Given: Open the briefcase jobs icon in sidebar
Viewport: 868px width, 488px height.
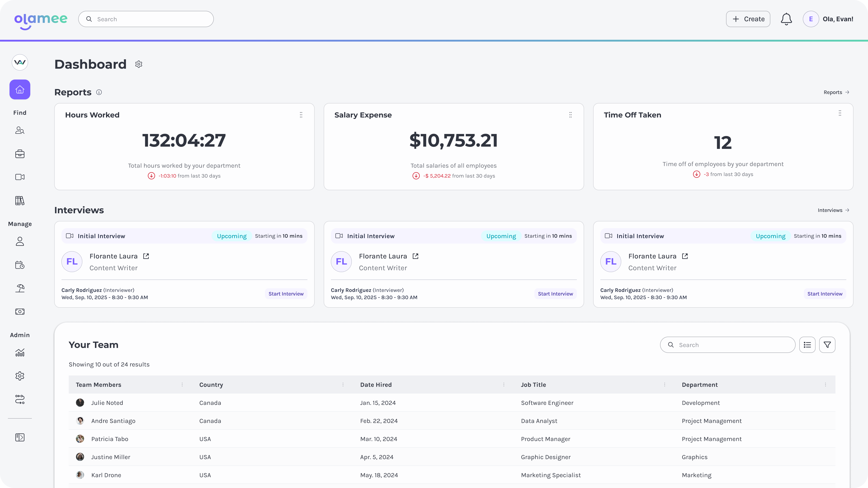Looking at the screenshot, I should (20, 154).
